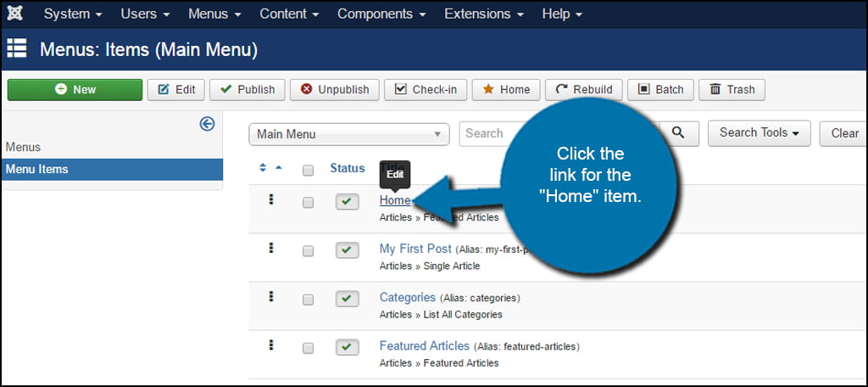868x387 pixels.
Task: Open the Components menu
Action: pyautogui.click(x=381, y=14)
